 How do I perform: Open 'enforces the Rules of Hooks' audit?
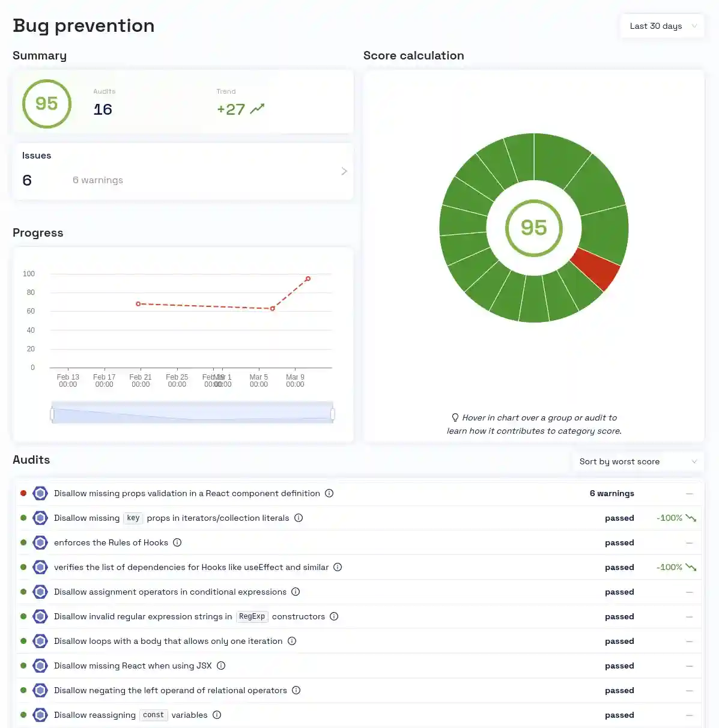click(x=111, y=542)
